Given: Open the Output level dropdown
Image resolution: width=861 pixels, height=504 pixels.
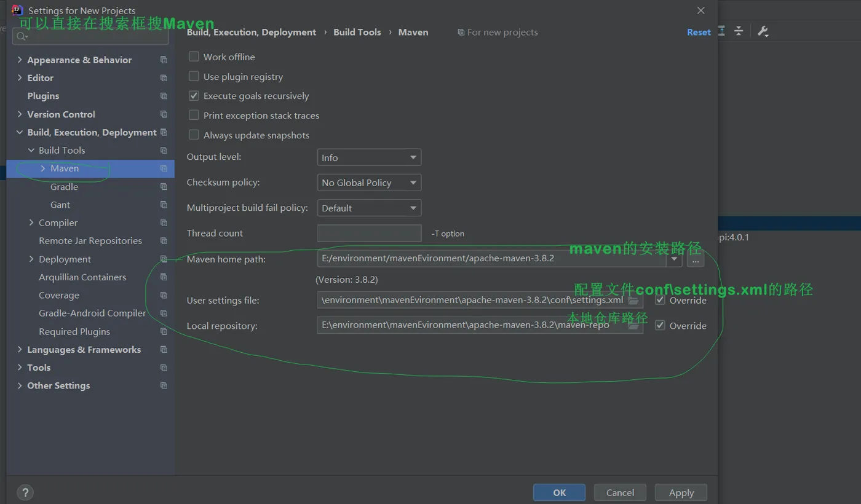Looking at the screenshot, I should pyautogui.click(x=369, y=157).
